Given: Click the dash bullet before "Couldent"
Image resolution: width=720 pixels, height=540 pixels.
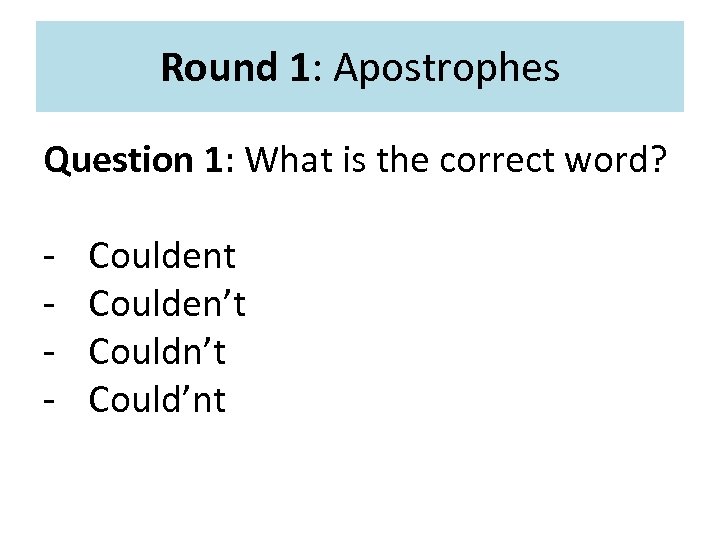Looking at the screenshot, I should (x=48, y=258).
